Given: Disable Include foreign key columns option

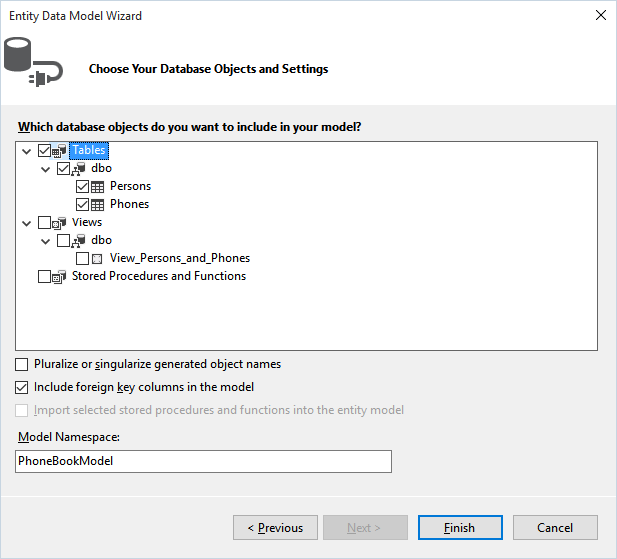Looking at the screenshot, I should pyautogui.click(x=22, y=387).
